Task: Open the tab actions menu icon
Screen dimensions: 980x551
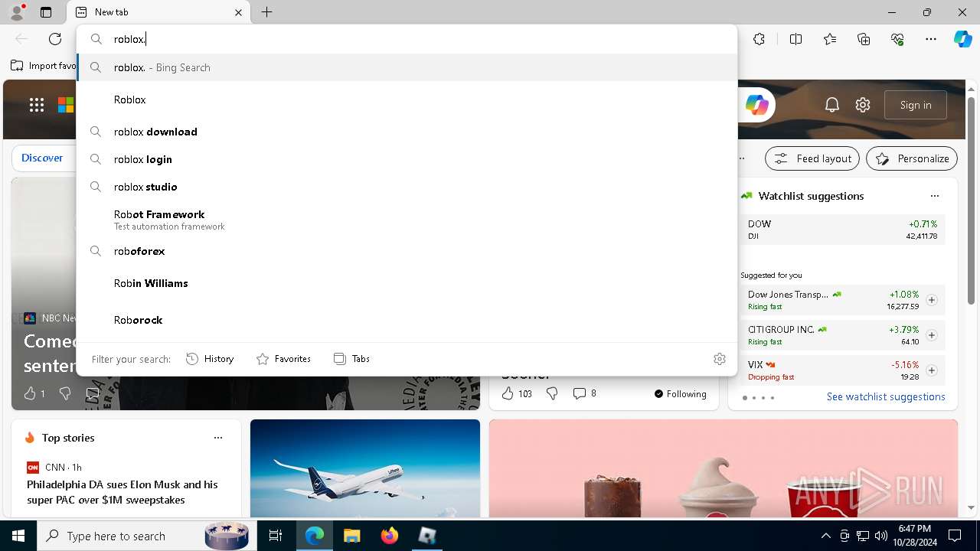Action: 46,12
